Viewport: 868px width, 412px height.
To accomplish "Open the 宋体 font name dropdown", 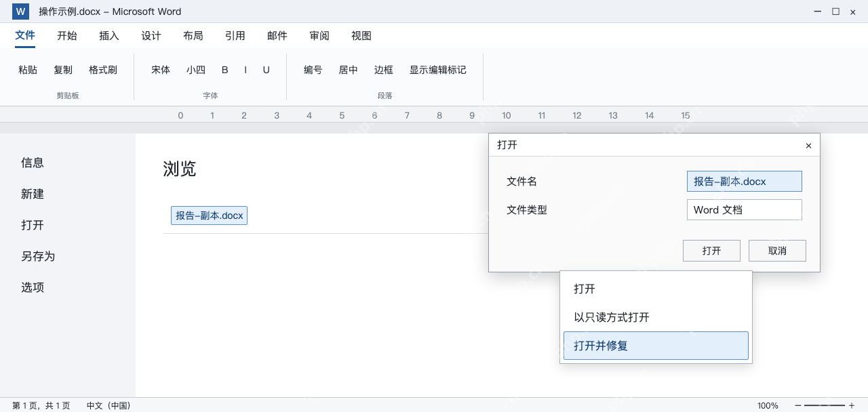I will click(161, 70).
